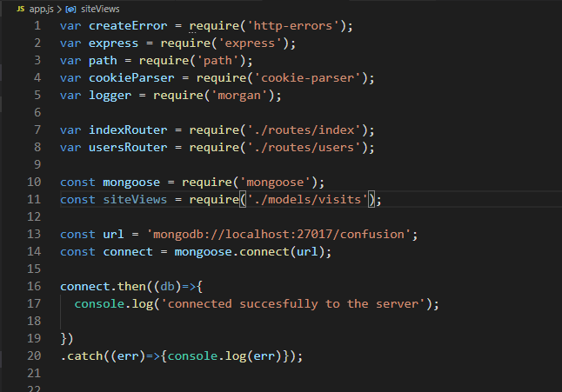Click 'connected succesfully to the server' string
This screenshot has width=562, height=392.
point(293,304)
